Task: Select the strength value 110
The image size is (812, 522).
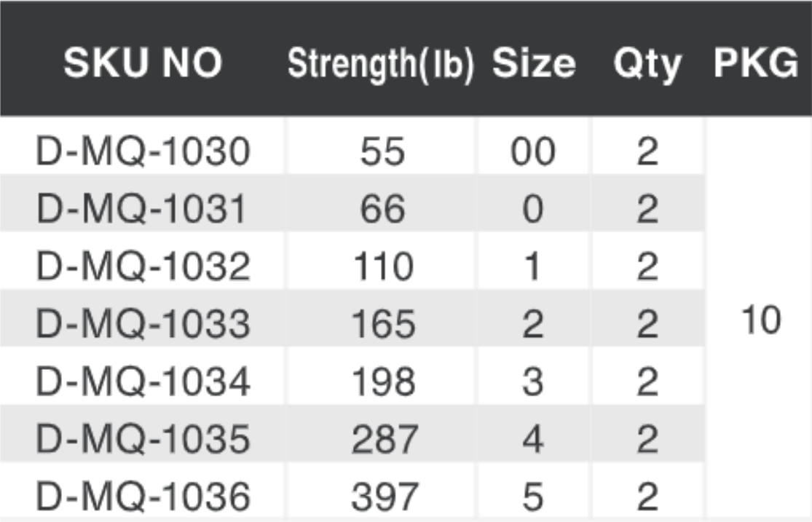Action: pyautogui.click(x=383, y=267)
